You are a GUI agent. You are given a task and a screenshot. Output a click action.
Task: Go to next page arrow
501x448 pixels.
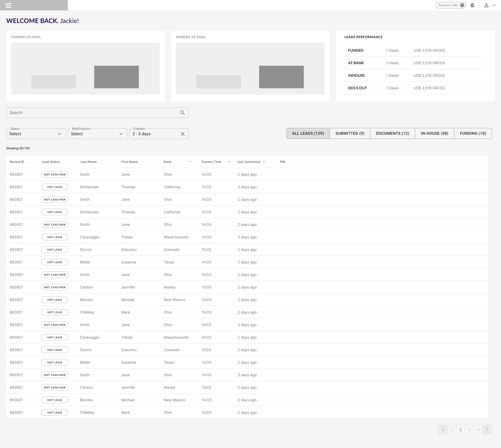pyautogui.click(x=487, y=430)
